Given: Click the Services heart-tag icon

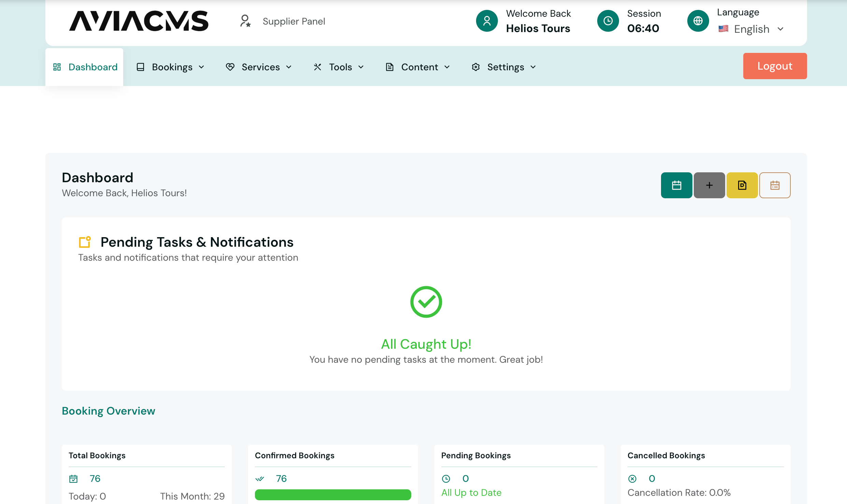Looking at the screenshot, I should pos(230,67).
